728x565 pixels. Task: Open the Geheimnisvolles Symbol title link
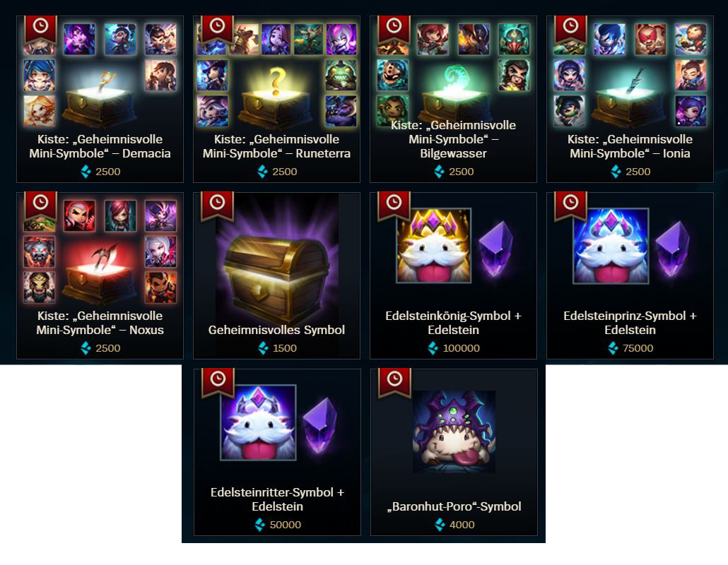pyautogui.click(x=276, y=330)
